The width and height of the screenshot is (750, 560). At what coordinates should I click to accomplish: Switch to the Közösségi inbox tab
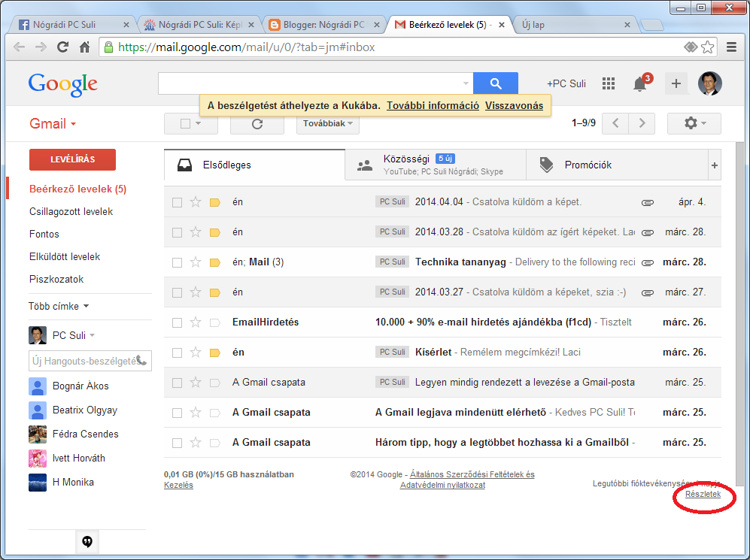click(x=436, y=165)
